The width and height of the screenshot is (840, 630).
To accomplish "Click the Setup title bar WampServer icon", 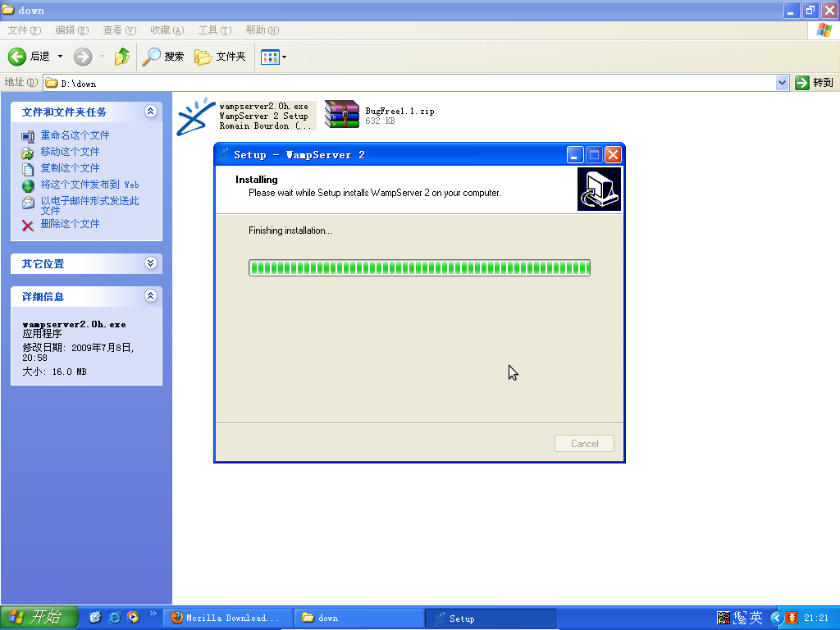I will tap(224, 154).
